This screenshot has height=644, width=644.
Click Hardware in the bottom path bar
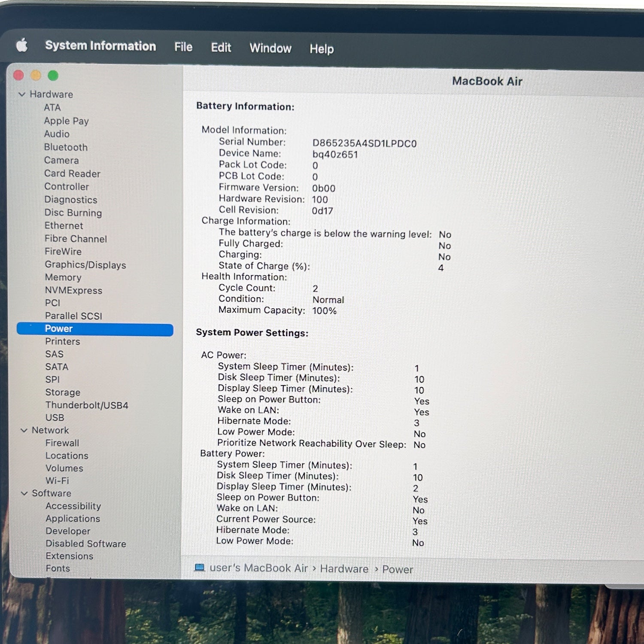pos(344,569)
